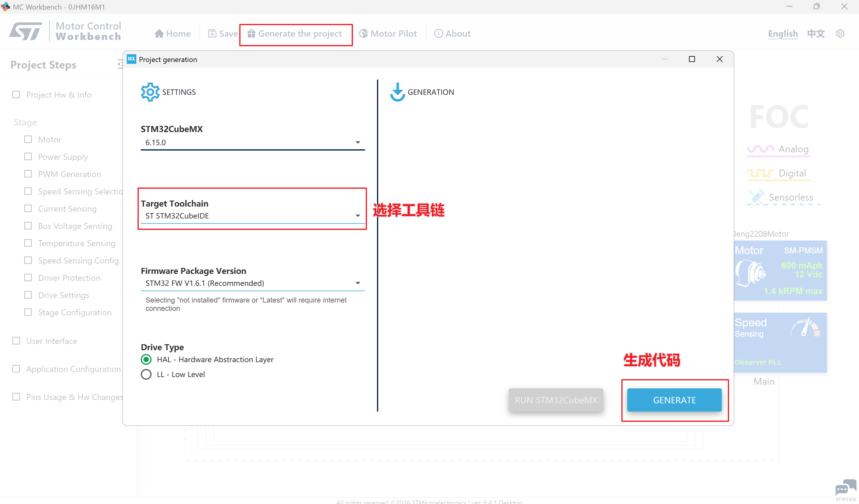Check the Current Sensing step
Image resolution: width=859 pixels, height=504 pixels.
pos(28,208)
